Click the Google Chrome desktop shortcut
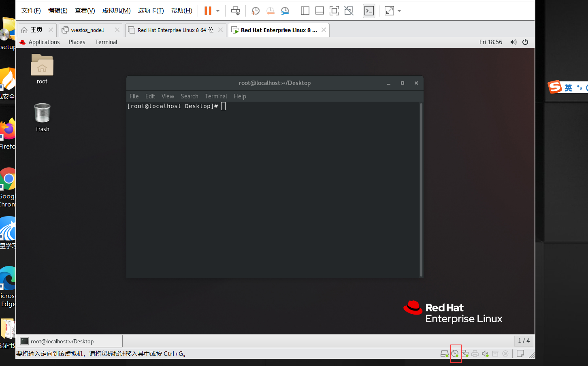588x366 pixels. coord(8,187)
